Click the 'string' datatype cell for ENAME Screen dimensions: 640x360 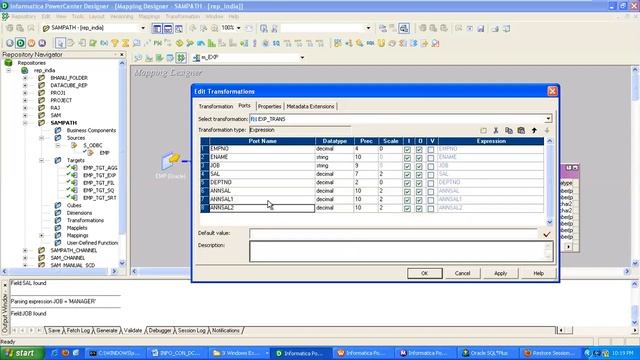(x=334, y=157)
